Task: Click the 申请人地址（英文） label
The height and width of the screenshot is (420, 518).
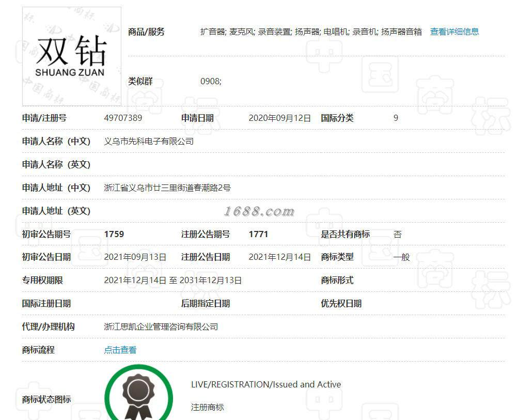Action: coord(56,211)
